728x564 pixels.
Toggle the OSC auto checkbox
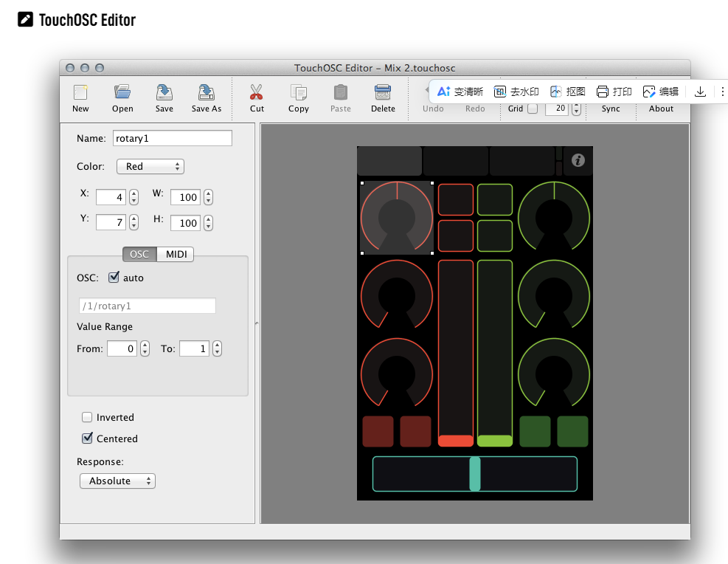click(114, 278)
